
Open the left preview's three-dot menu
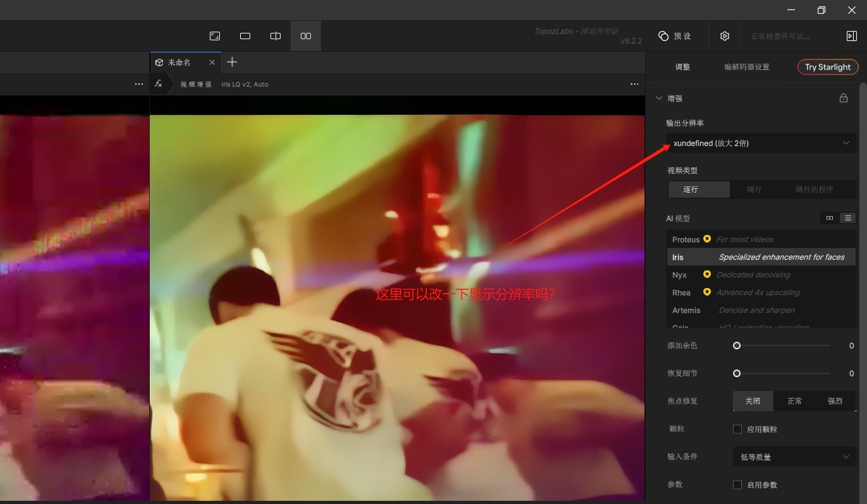(139, 84)
